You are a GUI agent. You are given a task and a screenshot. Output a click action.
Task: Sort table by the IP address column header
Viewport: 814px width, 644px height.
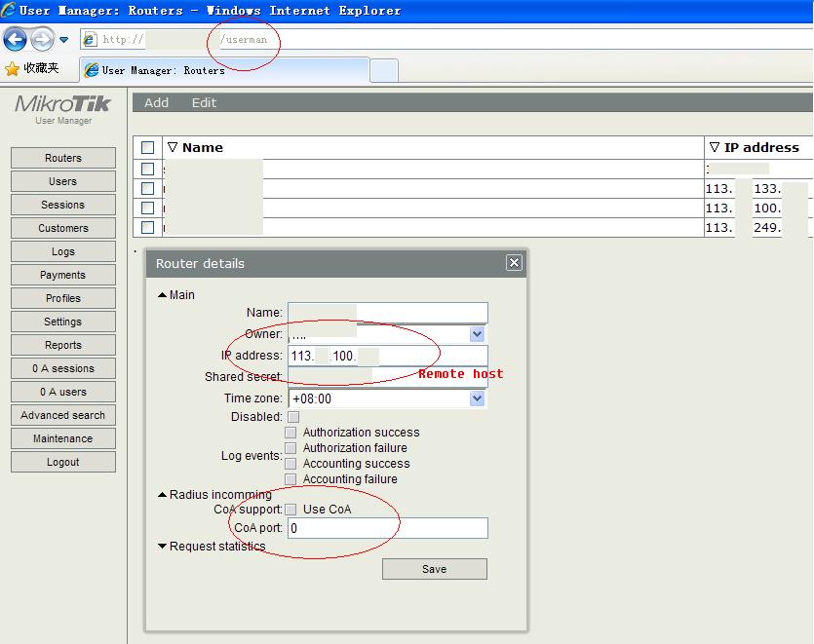755,147
